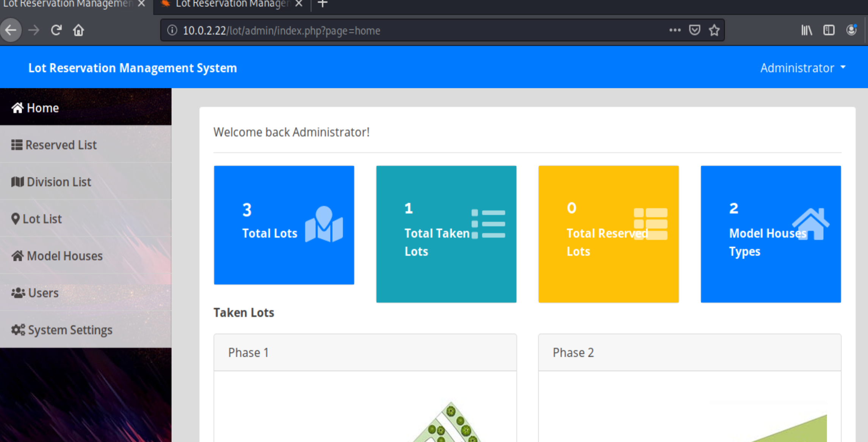The image size is (868, 442).
Task: Show site information icon in address bar
Action: tap(172, 30)
